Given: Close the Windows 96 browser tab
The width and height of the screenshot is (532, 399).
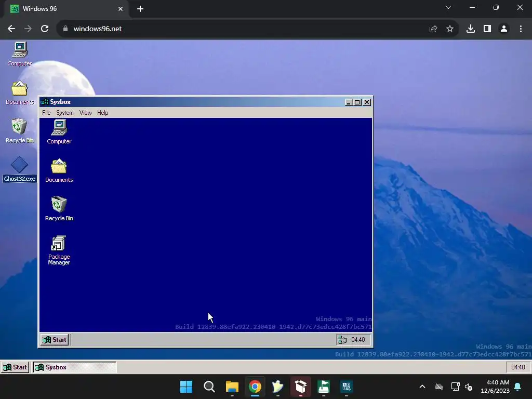Looking at the screenshot, I should pos(121,9).
